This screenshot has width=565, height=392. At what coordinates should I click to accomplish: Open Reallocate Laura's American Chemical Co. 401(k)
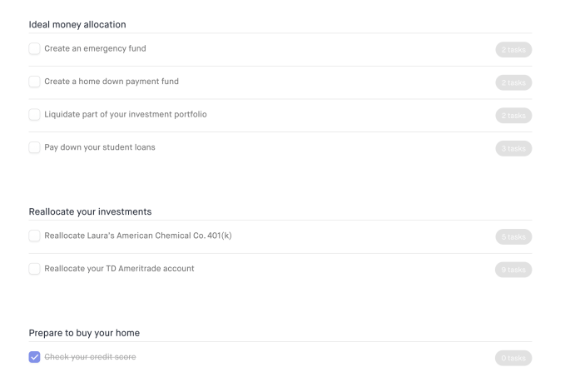pos(138,236)
